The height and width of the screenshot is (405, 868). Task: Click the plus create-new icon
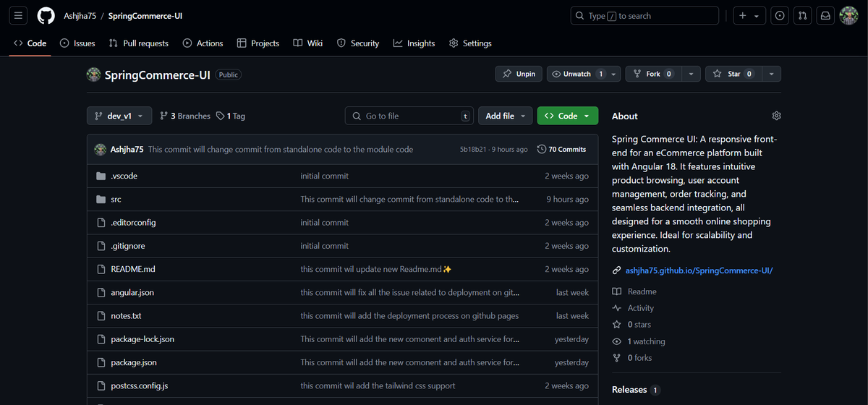(742, 16)
